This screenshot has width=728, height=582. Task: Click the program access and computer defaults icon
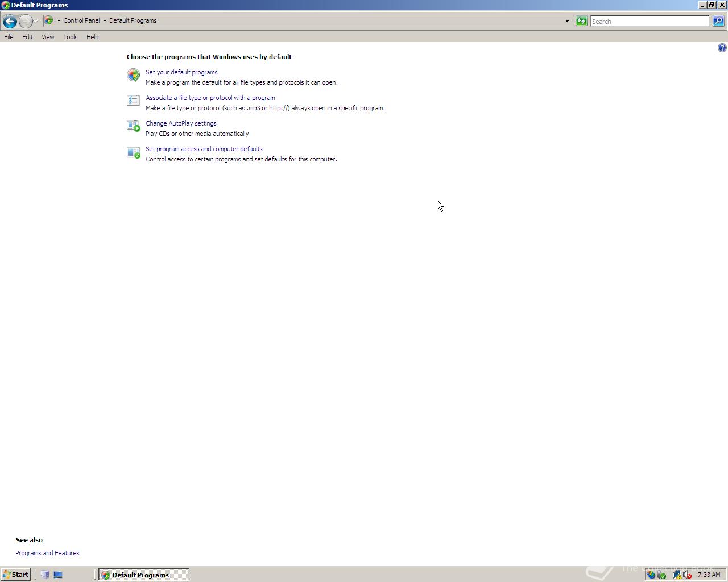coord(133,152)
